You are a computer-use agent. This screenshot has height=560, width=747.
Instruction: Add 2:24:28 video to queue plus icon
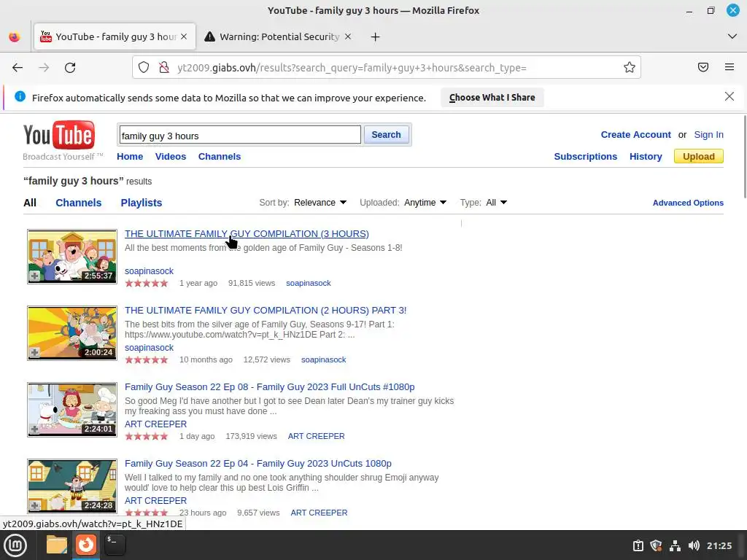[34, 506]
